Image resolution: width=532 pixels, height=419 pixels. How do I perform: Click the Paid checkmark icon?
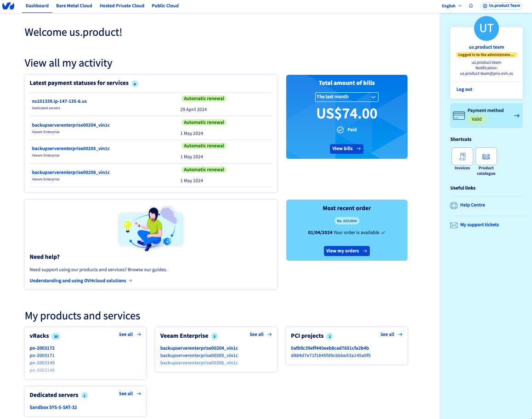click(x=340, y=130)
